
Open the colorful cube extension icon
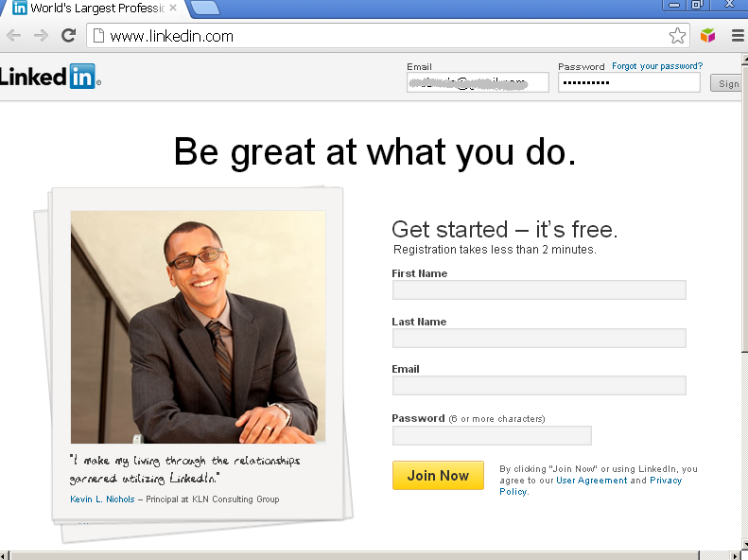tap(707, 35)
